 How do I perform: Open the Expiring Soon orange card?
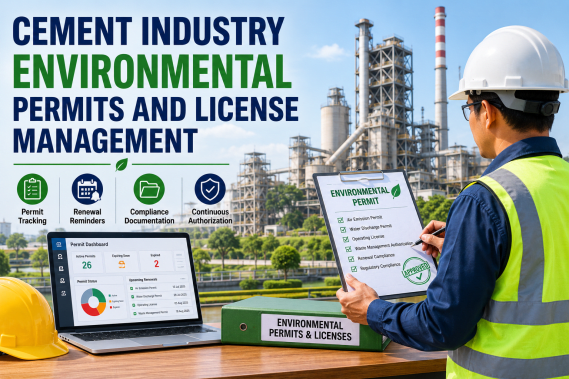pyautogui.click(x=122, y=262)
